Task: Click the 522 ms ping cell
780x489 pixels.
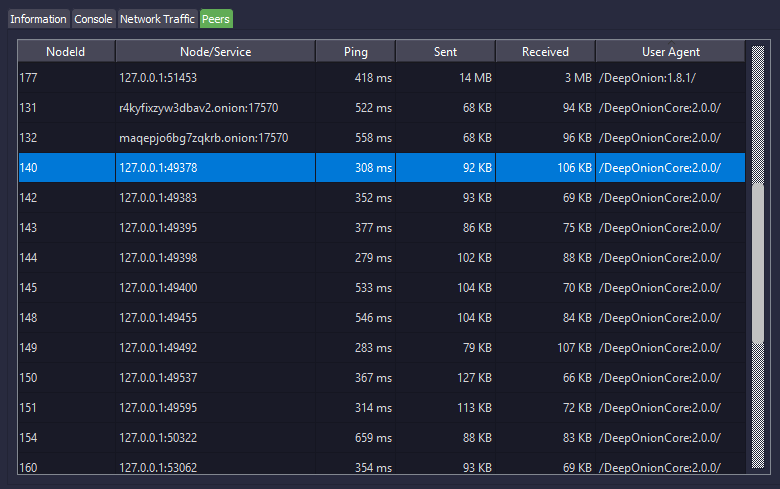Action: [356, 108]
